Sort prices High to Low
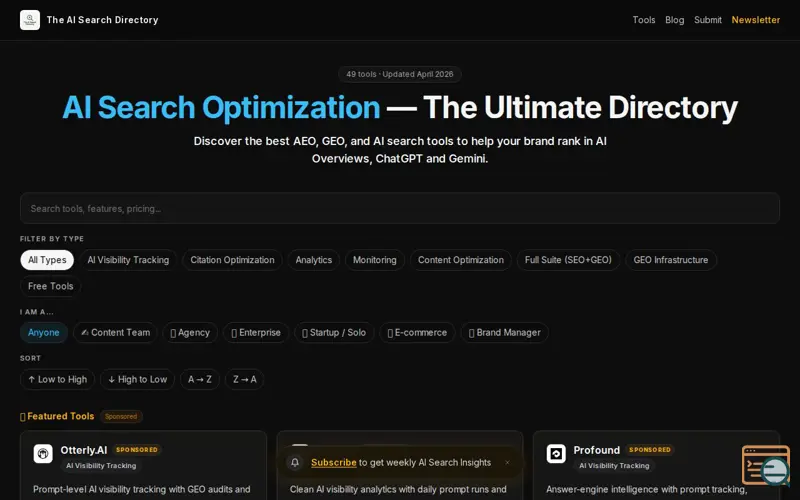The image size is (800, 500). click(137, 380)
